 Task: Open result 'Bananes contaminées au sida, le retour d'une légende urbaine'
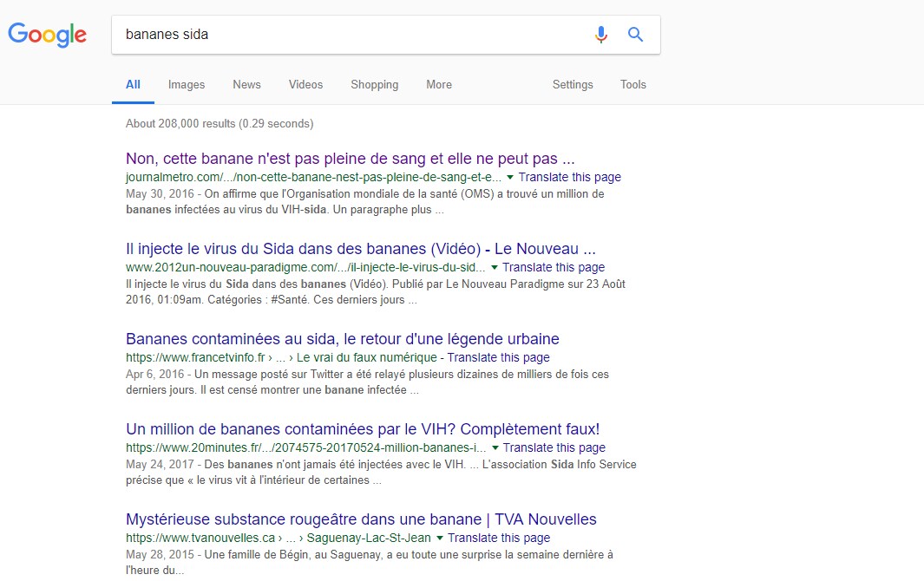[x=343, y=339]
